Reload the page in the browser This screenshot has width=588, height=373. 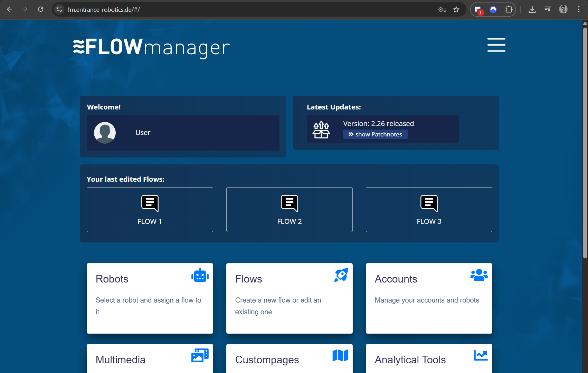click(x=41, y=9)
